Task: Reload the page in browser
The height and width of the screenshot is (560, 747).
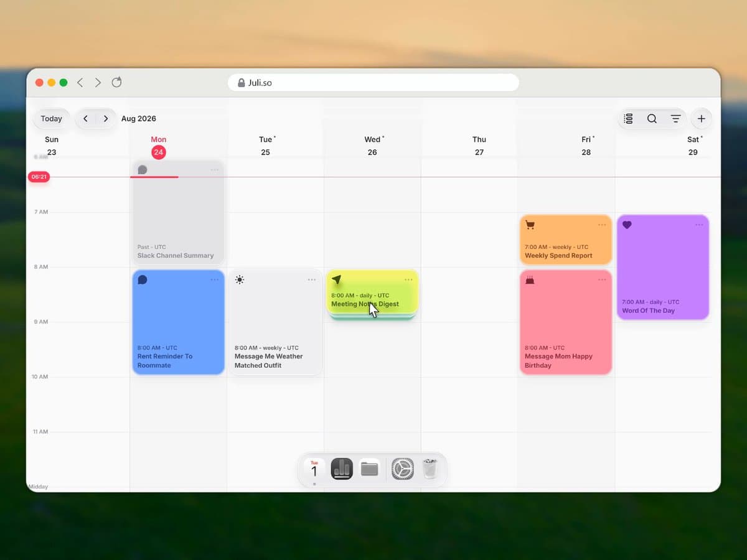Action: coord(116,82)
